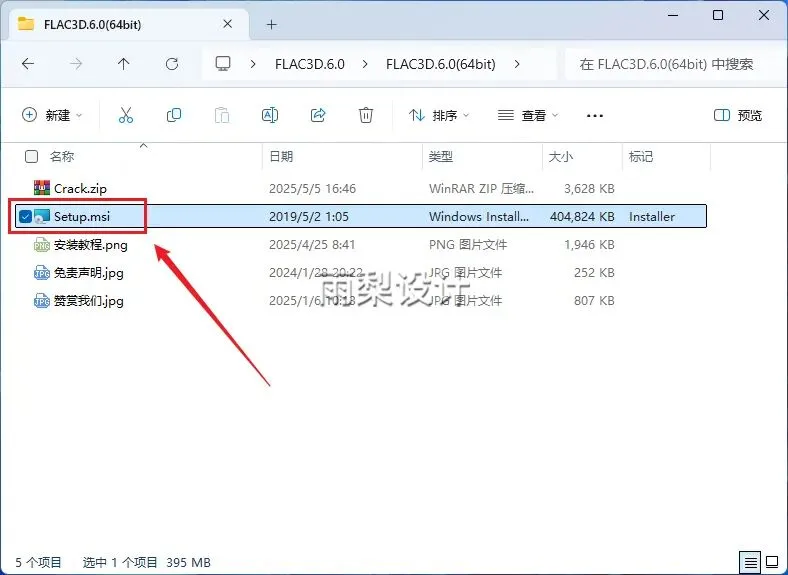Select the 安装教程.png file name
The height and width of the screenshot is (575, 788).
click(x=90, y=245)
